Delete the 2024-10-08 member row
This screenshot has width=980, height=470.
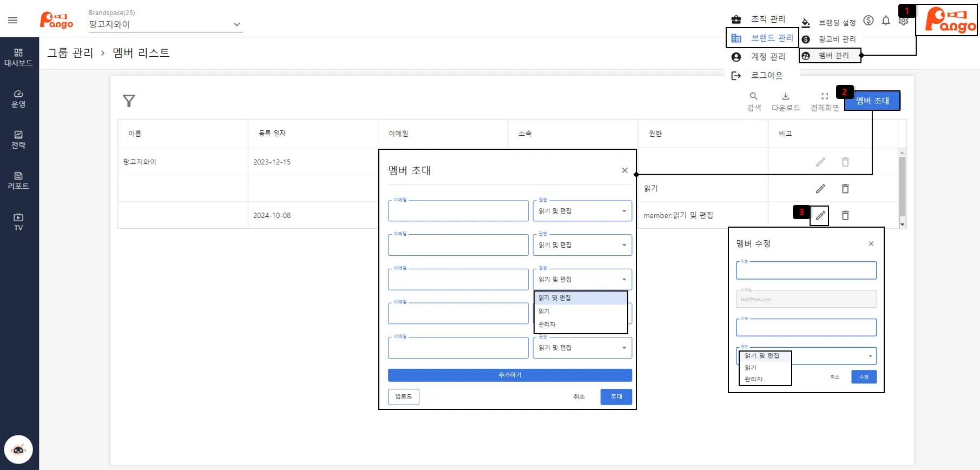(845, 215)
